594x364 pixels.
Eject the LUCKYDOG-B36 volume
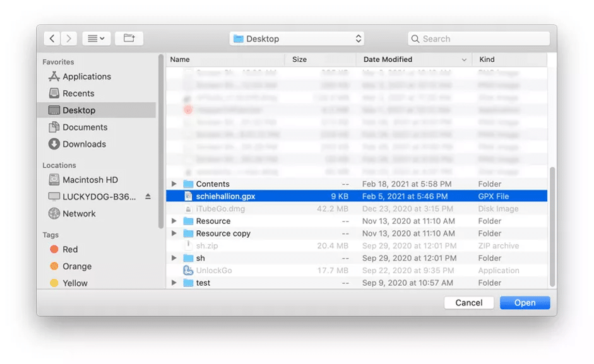click(148, 197)
